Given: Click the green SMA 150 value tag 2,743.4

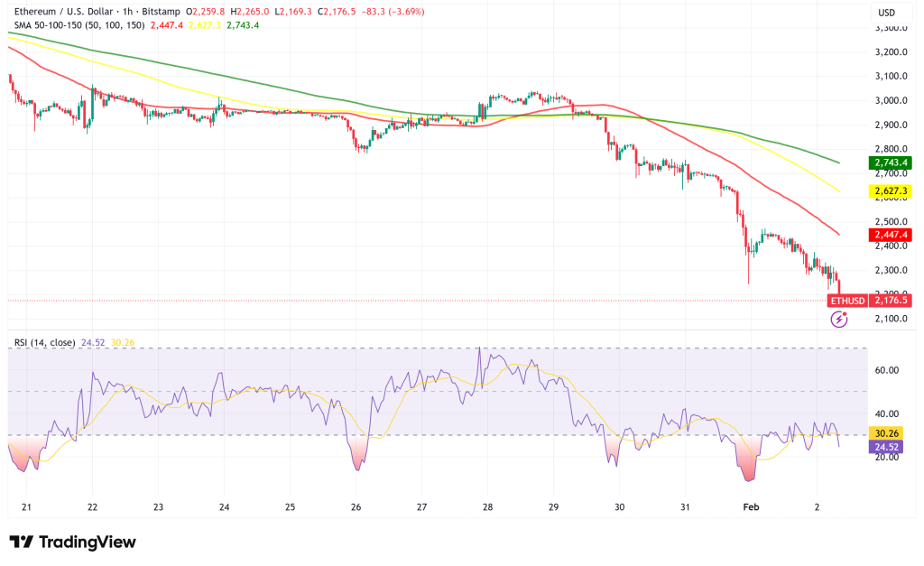Looking at the screenshot, I should pos(888,163).
